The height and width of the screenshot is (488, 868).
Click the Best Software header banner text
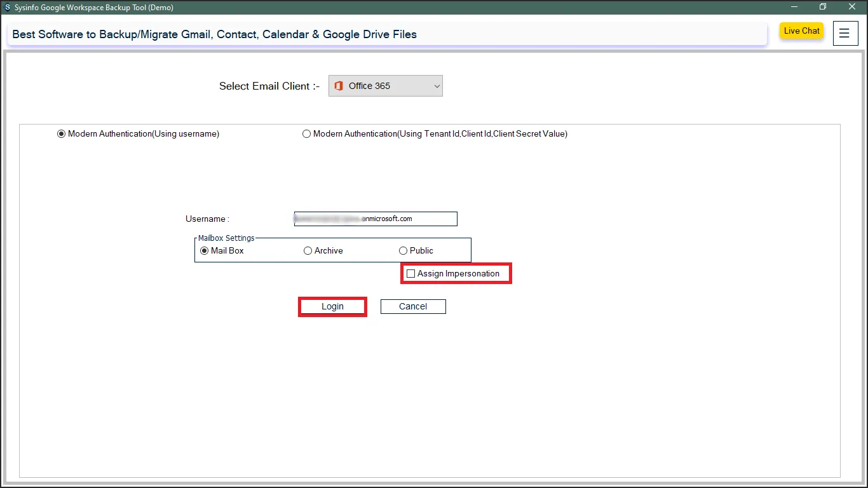point(215,34)
